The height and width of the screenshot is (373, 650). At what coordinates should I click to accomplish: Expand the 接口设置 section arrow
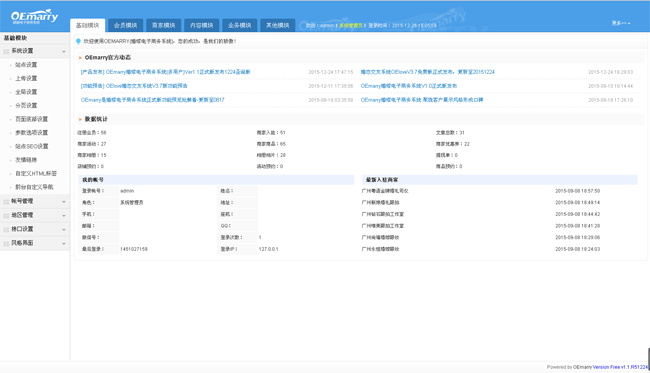(64, 230)
